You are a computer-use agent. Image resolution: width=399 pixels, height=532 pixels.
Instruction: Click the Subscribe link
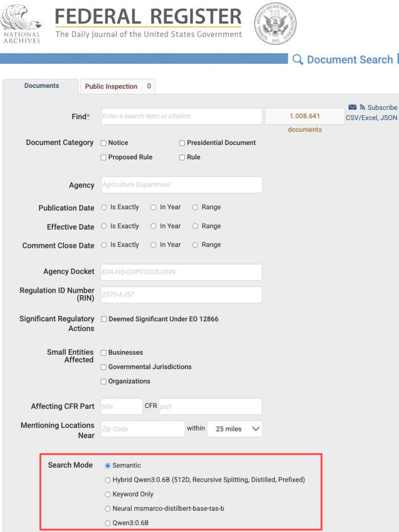pos(382,108)
